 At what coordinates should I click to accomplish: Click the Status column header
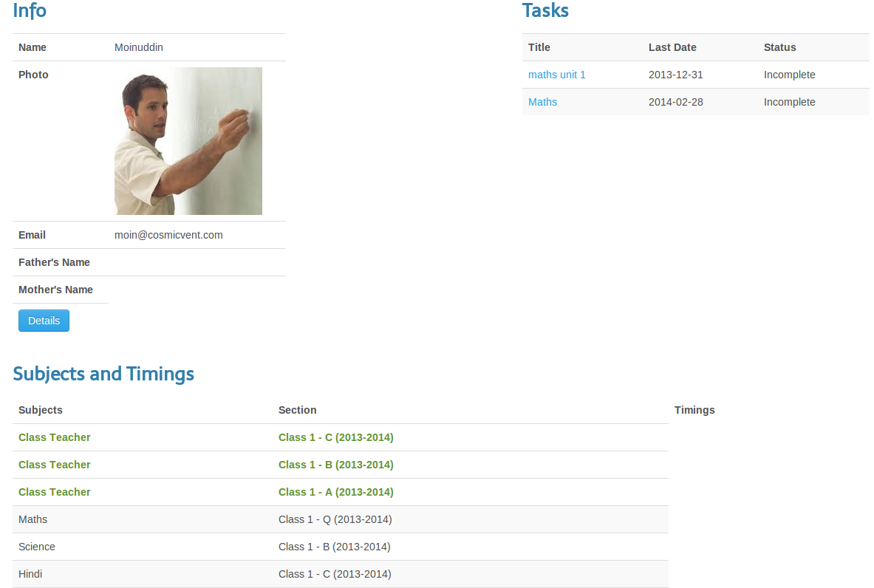point(779,47)
